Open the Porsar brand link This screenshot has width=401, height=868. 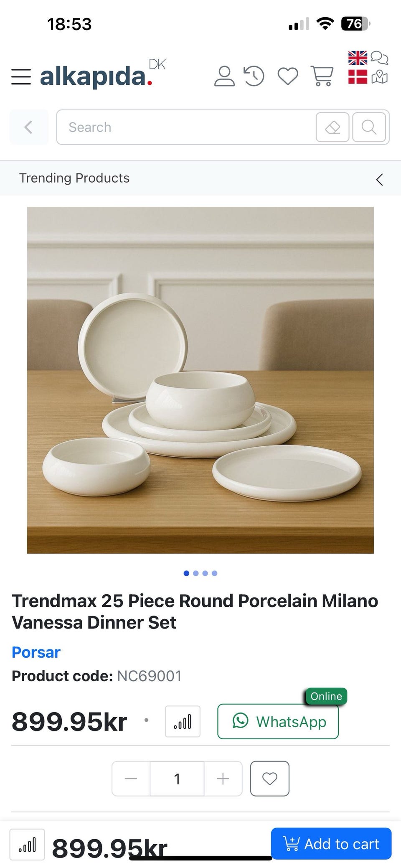(36, 652)
